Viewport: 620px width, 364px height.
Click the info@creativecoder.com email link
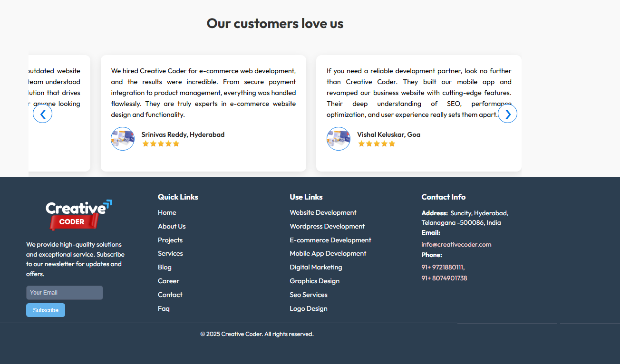tap(456, 244)
